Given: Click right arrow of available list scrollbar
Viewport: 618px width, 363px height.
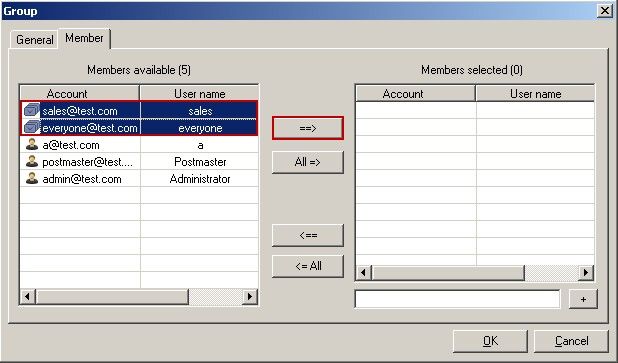Looking at the screenshot, I should (x=250, y=296).
